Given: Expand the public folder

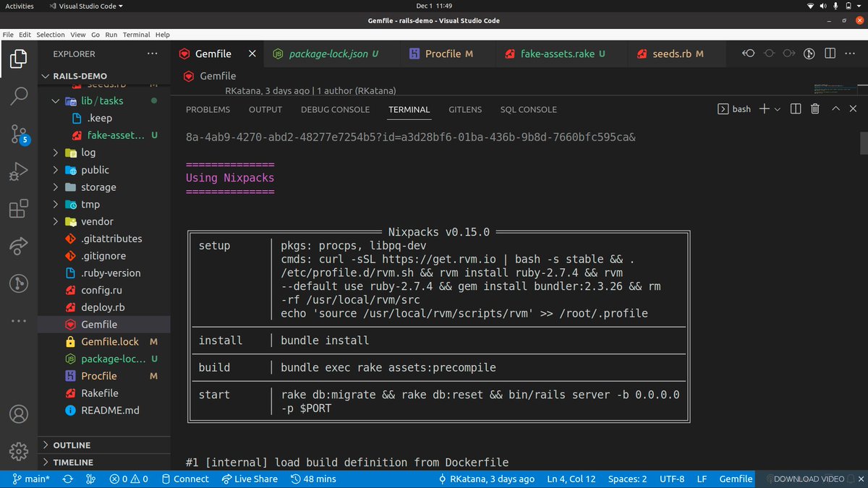Looking at the screenshot, I should click(103, 170).
